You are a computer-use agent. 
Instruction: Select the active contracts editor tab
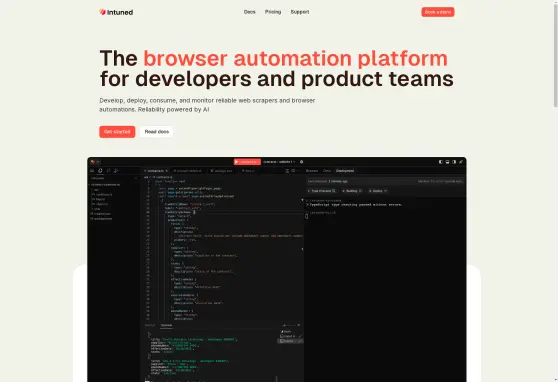pyautogui.click(x=156, y=171)
